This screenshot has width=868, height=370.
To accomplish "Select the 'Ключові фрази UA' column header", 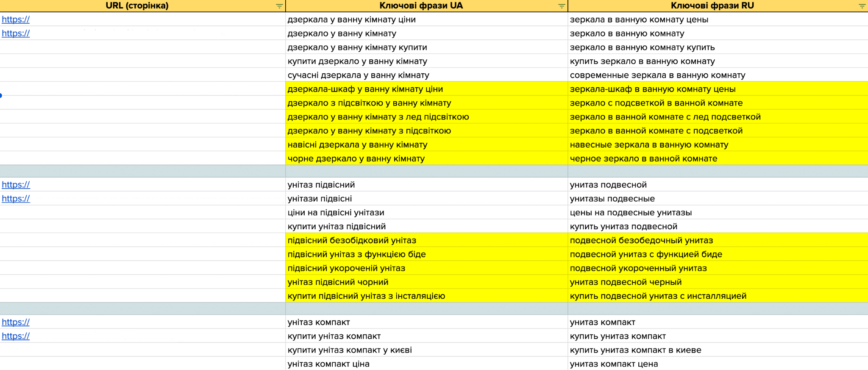I will click(x=420, y=6).
